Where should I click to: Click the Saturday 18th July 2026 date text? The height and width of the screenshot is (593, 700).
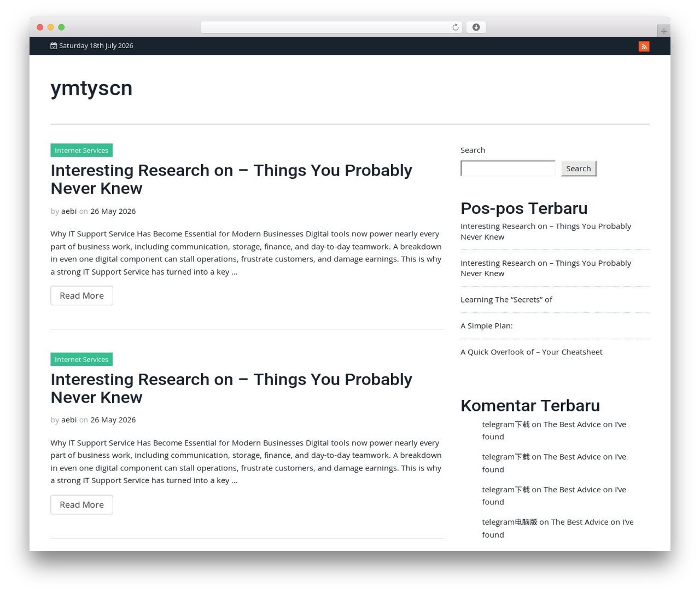pos(96,46)
